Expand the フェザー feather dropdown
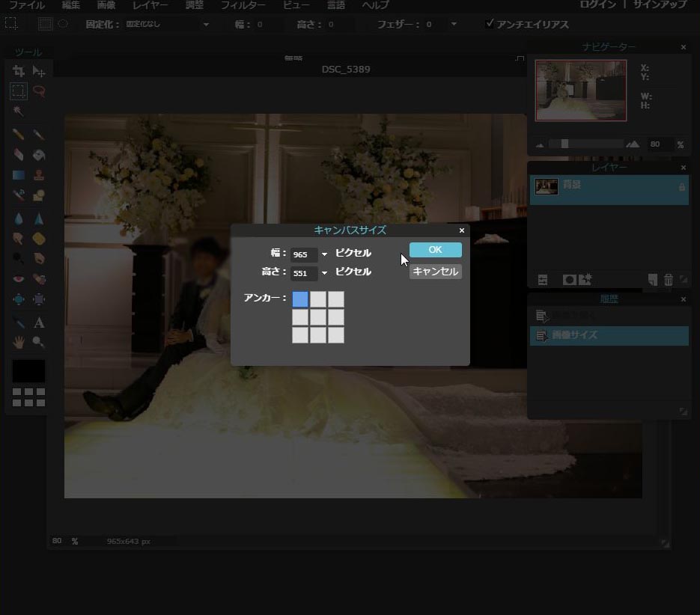This screenshot has height=615, width=700. coord(454,25)
